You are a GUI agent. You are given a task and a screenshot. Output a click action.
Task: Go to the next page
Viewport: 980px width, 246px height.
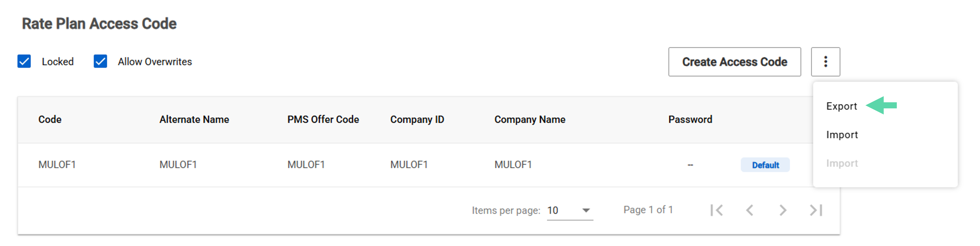pyautogui.click(x=782, y=210)
